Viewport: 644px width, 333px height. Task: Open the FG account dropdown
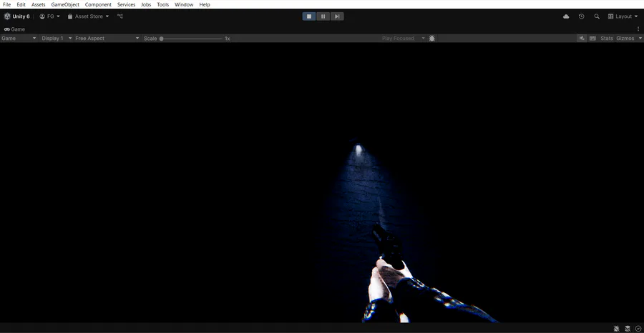coord(49,16)
